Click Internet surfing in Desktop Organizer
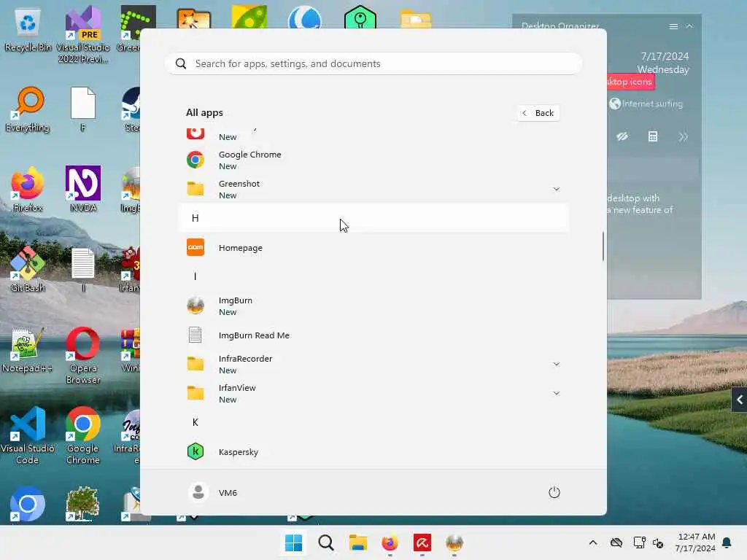Viewport: 747px width, 560px height. pos(646,104)
